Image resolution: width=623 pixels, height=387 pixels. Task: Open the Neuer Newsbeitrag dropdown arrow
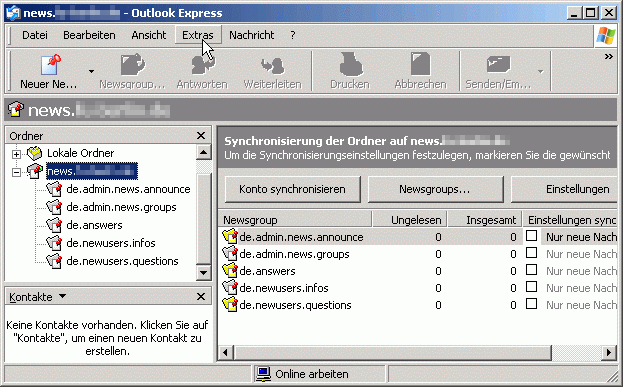click(91, 72)
